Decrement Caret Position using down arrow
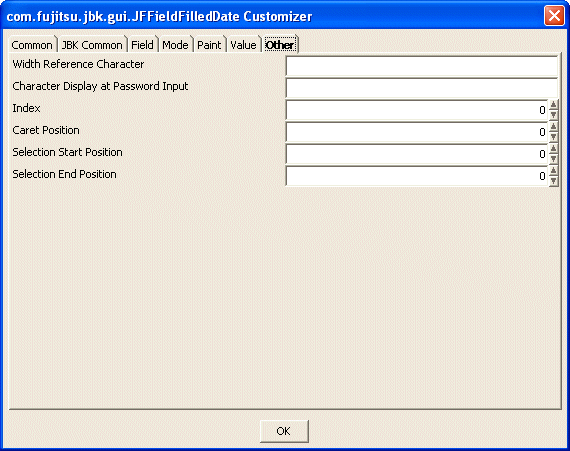 pos(553,137)
